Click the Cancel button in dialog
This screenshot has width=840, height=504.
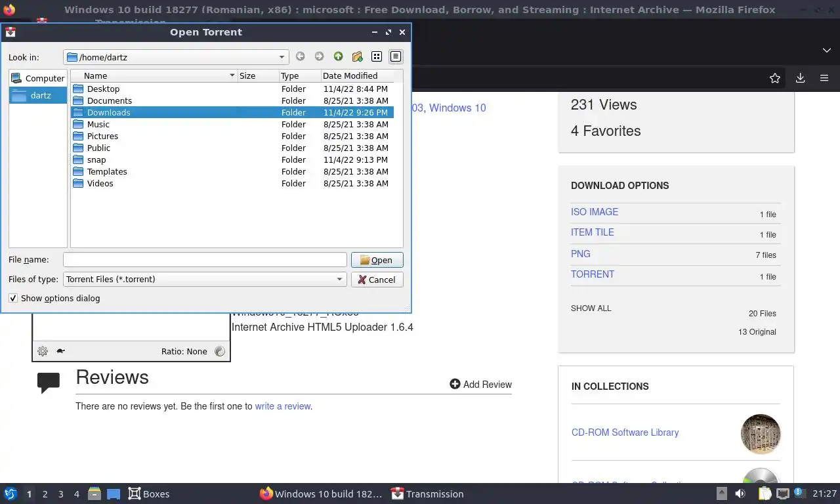tap(377, 279)
